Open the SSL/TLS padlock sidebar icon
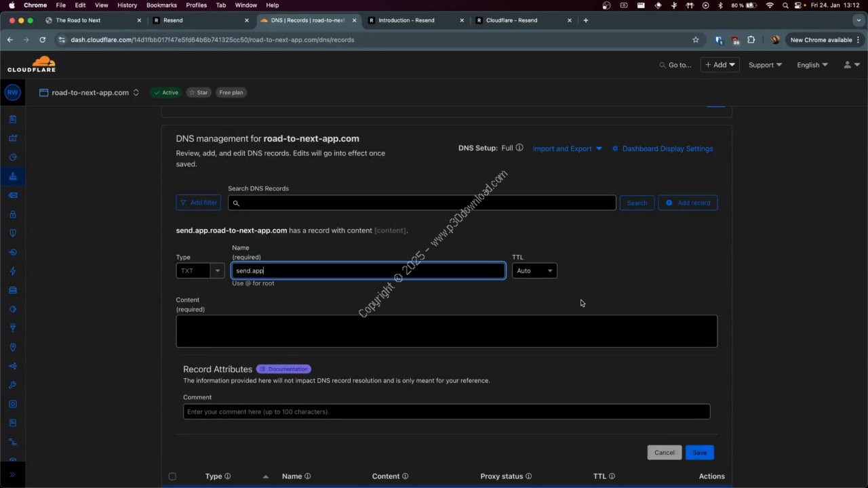This screenshot has width=868, height=488. pyautogui.click(x=12, y=214)
